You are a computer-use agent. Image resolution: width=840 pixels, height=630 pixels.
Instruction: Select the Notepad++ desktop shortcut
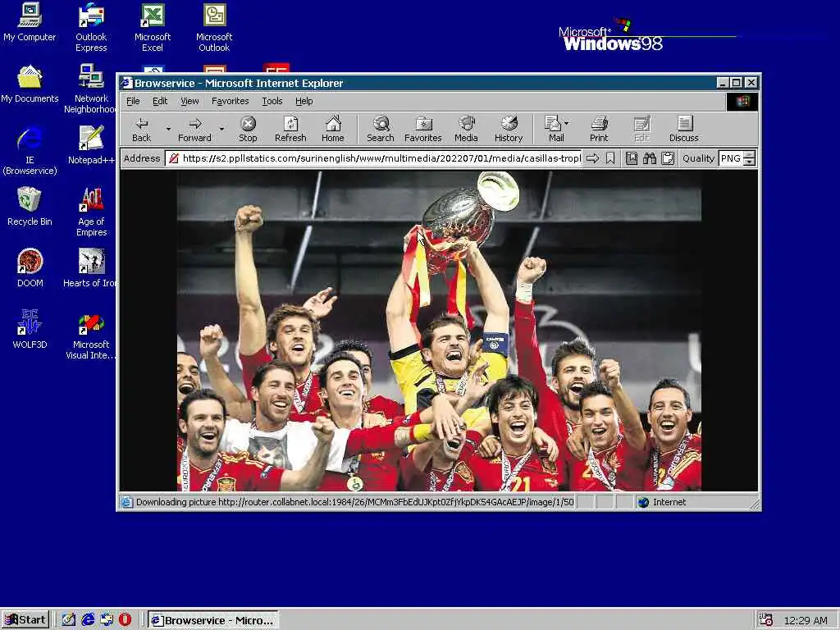[x=91, y=145]
